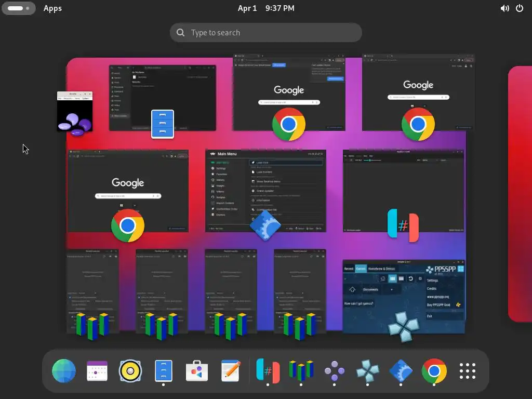Click refresh icon in PPSSPP toolbar

pyautogui.click(x=411, y=278)
